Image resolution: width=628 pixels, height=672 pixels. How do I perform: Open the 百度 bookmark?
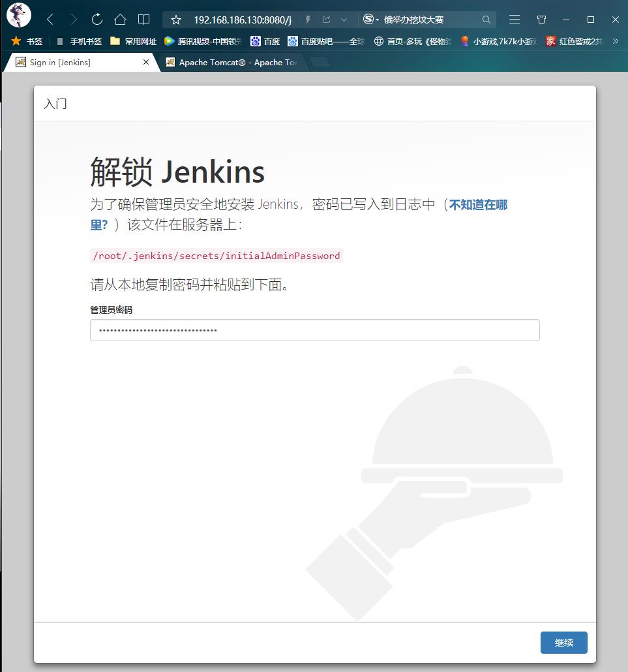tap(265, 41)
